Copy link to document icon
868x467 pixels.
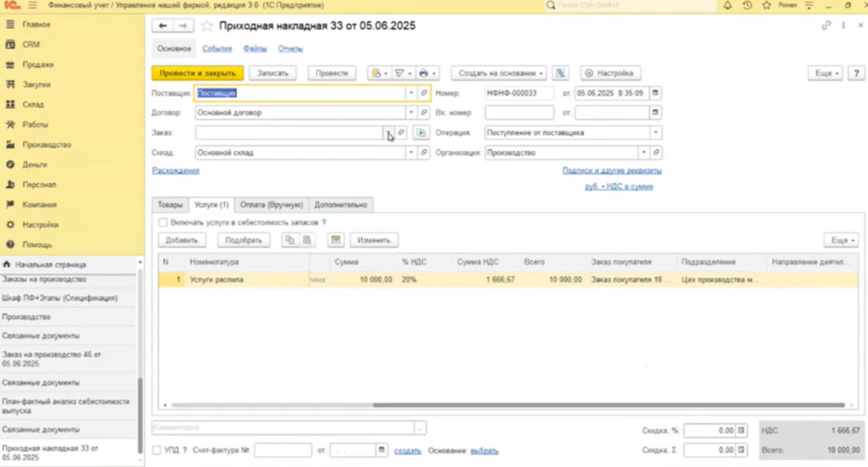tap(826, 25)
